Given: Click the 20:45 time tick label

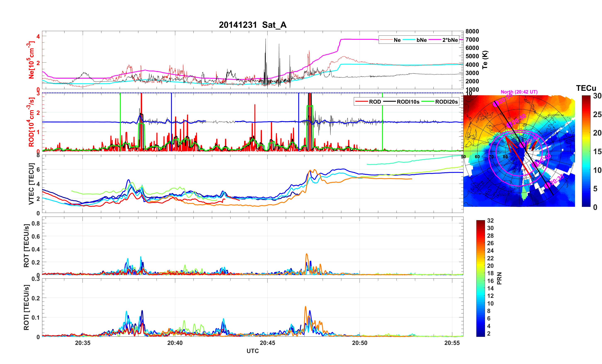Looking at the screenshot, I should (267, 343).
